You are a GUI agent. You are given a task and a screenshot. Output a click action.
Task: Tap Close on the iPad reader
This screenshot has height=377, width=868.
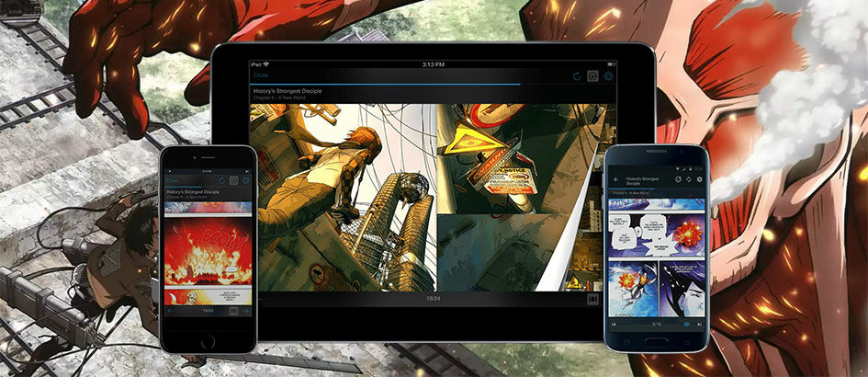coord(260,74)
